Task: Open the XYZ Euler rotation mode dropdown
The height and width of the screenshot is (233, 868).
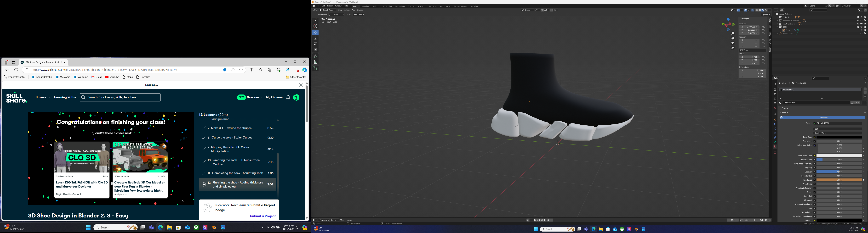Action: 753,50
